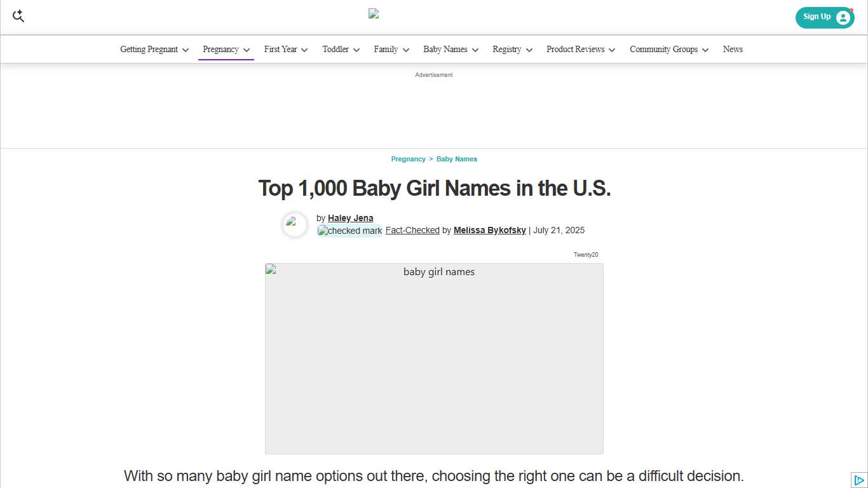Screen dimensions: 868x488
Task: Expand the Product Reviews dropdown
Action: point(612,49)
